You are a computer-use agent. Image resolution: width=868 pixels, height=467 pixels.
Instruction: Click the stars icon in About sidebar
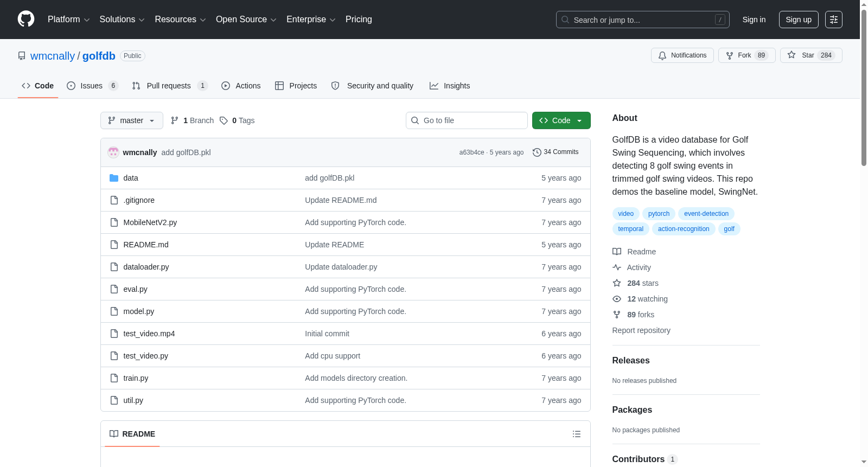click(617, 283)
